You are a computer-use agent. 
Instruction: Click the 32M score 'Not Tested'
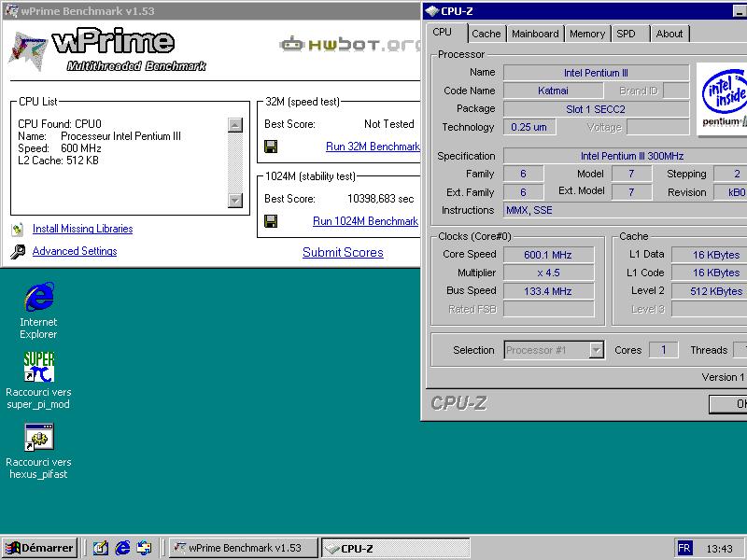tap(389, 124)
